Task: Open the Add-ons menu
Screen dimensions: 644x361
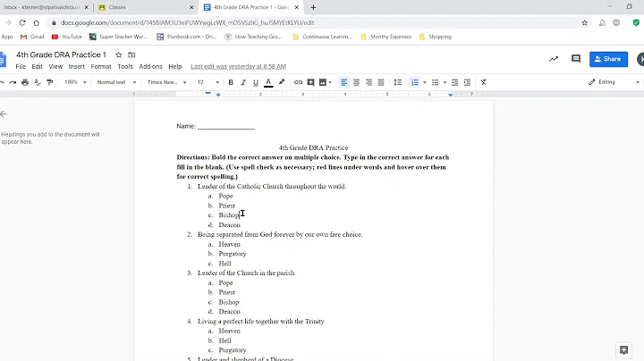Action: [x=150, y=66]
